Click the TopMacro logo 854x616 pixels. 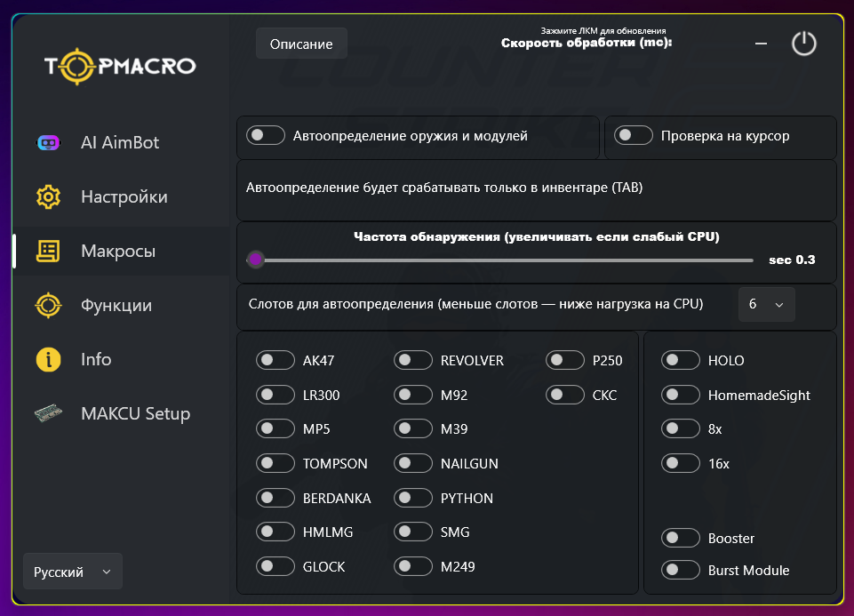pos(120,66)
